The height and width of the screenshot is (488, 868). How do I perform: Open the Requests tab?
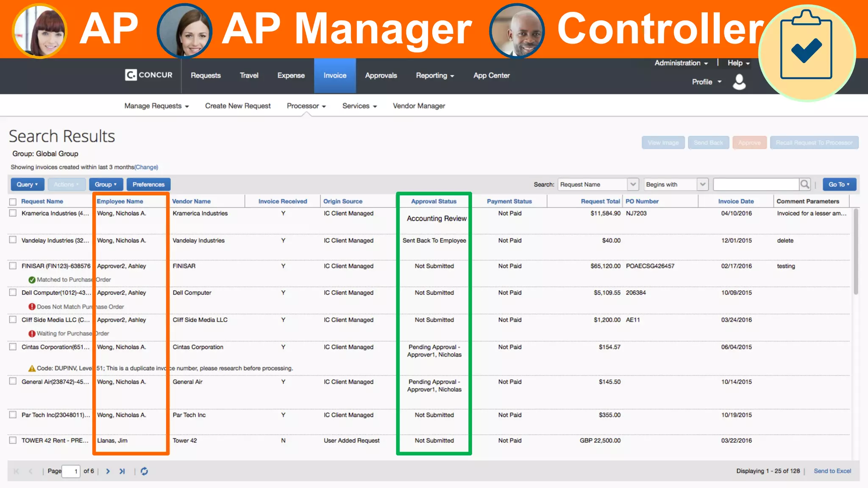click(206, 75)
